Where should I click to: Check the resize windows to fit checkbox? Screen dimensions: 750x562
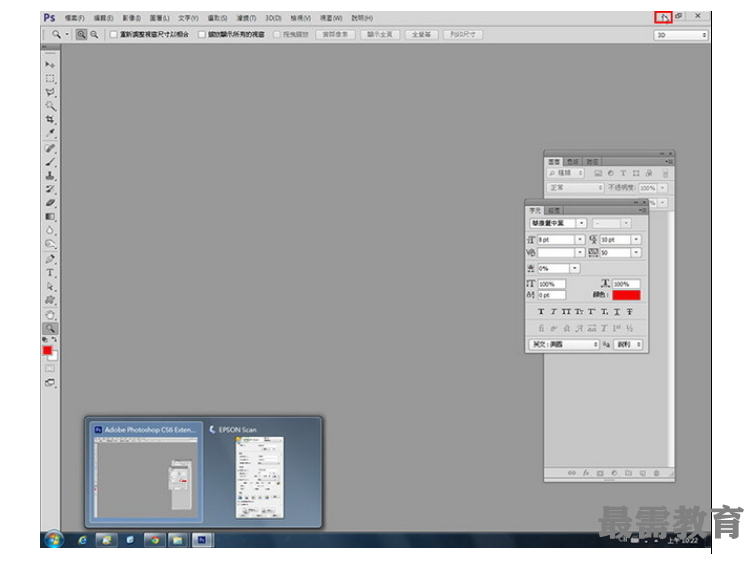(x=113, y=34)
